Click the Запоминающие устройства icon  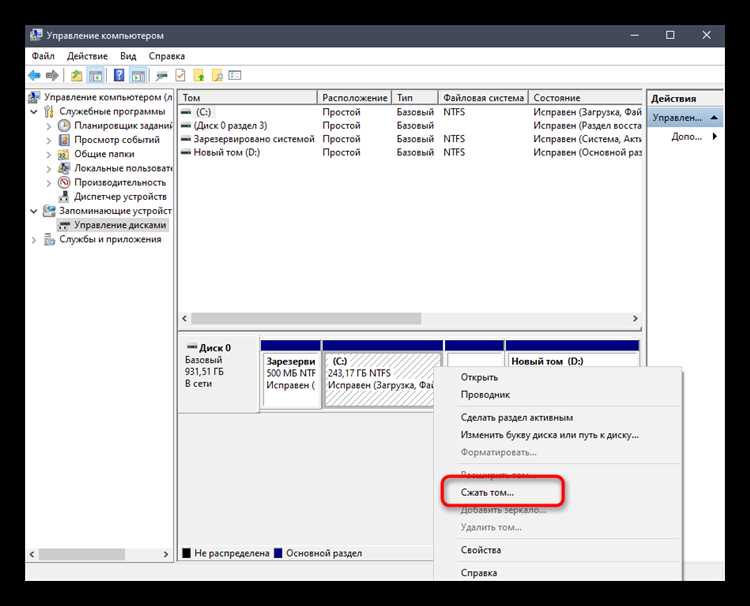point(49,210)
